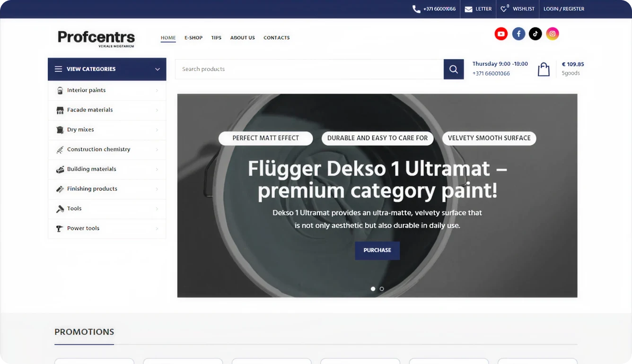Click the hamburger icon beside View Categories

(58, 69)
